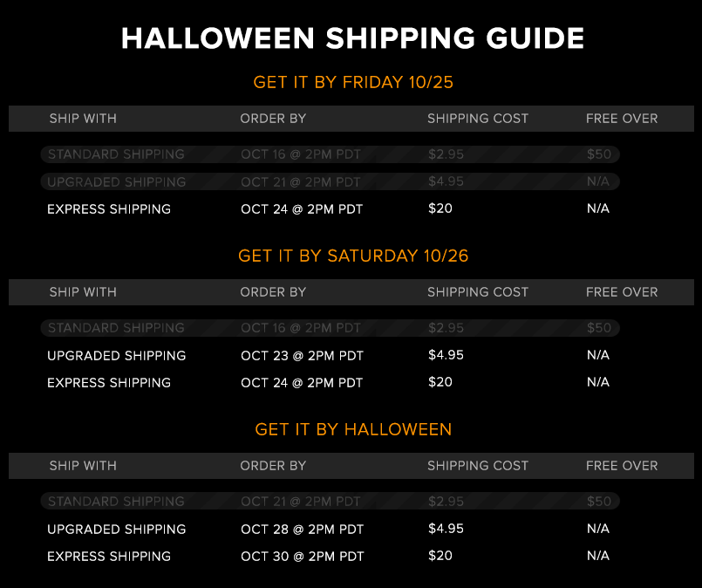Click Oct 28 @ 2PM PDT deadline
702x588 pixels.
tap(303, 530)
